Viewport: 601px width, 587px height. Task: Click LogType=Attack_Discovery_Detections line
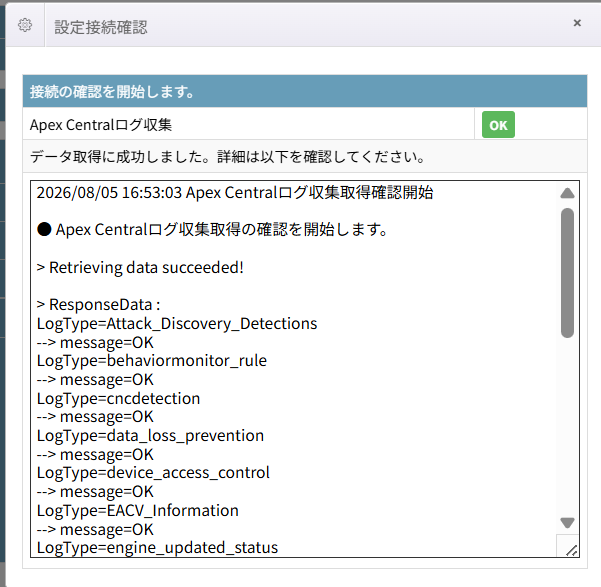[x=177, y=324]
